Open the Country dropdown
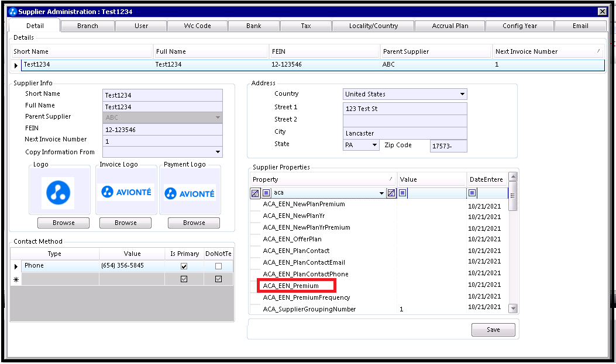This screenshot has width=616, height=364. (462, 94)
